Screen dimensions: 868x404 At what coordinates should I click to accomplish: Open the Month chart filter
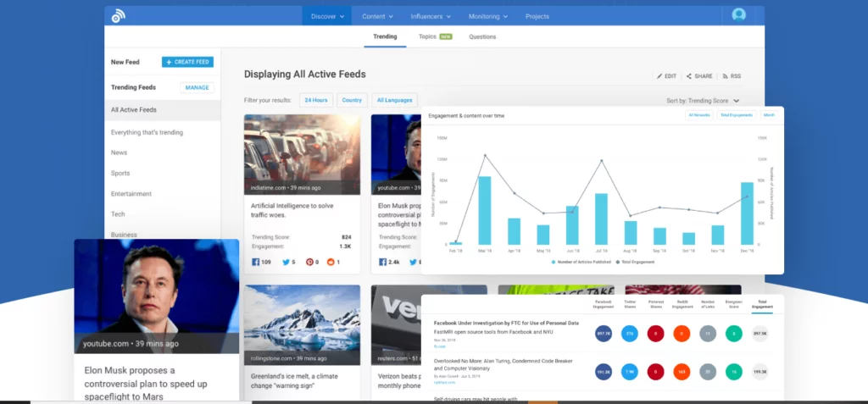click(769, 115)
